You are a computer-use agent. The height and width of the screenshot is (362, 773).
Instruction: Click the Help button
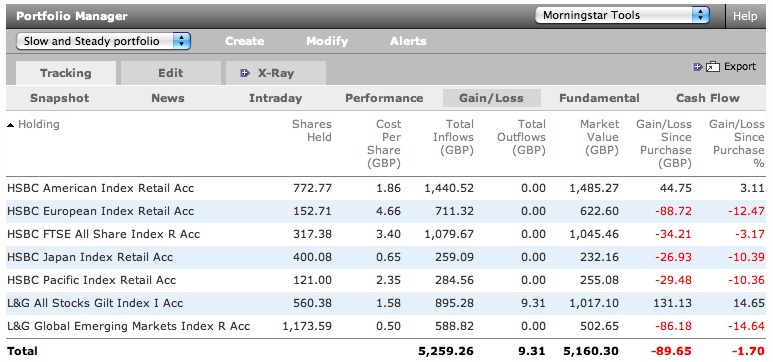click(x=744, y=16)
